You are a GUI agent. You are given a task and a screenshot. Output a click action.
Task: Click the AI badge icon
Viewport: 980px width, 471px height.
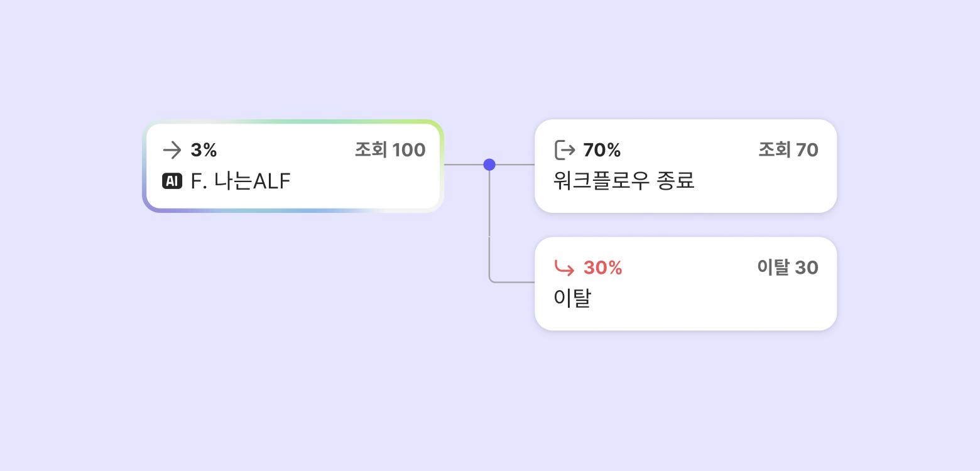(172, 181)
